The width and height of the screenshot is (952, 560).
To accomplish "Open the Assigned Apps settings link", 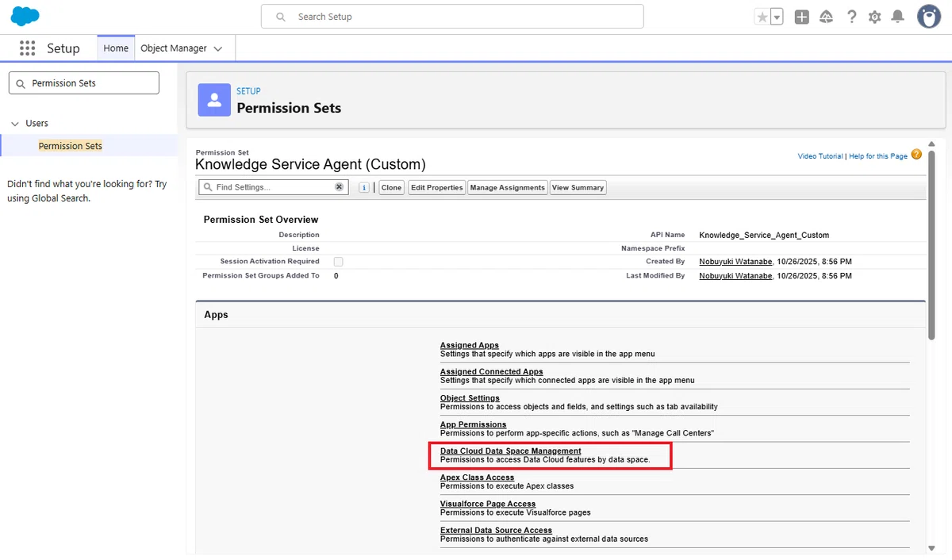I will click(470, 345).
